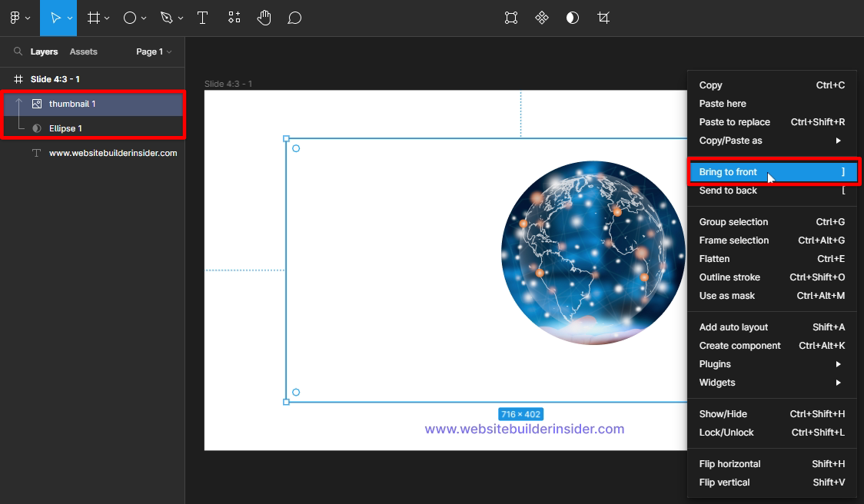Click the Crop image icon
864x504 pixels.
603,18
